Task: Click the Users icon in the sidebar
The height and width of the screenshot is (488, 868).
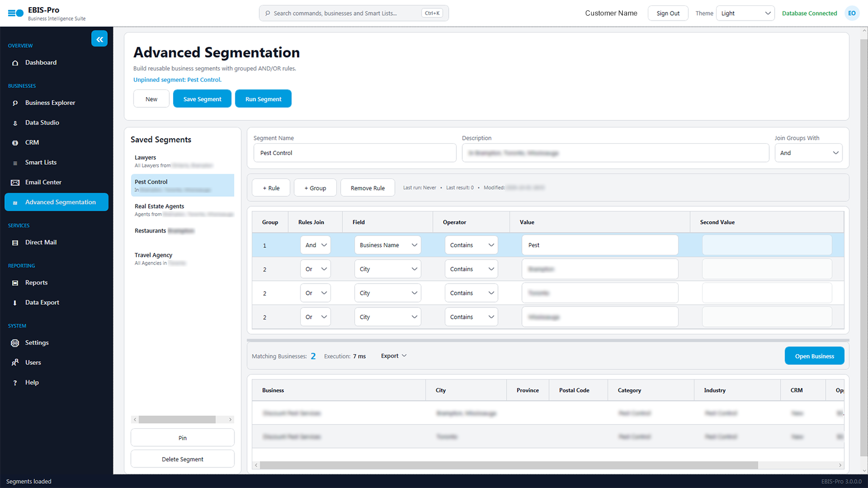Action: (x=15, y=363)
